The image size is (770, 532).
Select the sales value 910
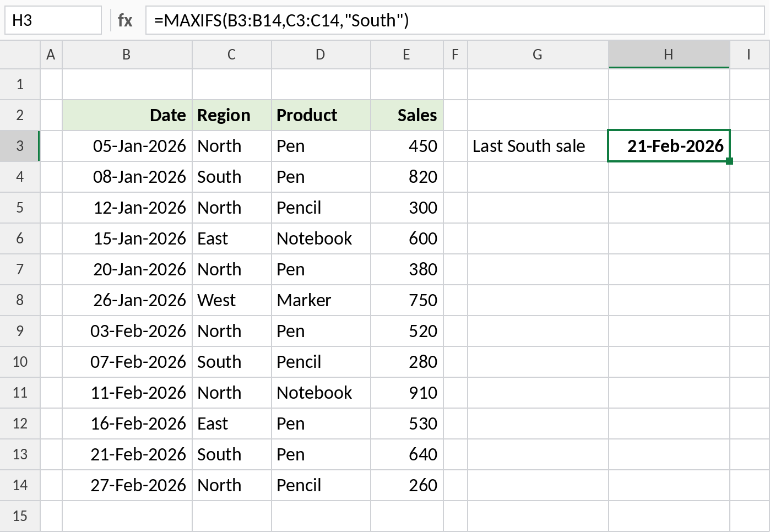click(407, 393)
